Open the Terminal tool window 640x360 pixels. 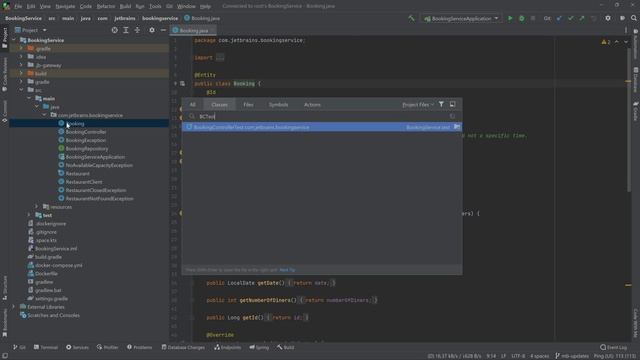click(x=46, y=347)
